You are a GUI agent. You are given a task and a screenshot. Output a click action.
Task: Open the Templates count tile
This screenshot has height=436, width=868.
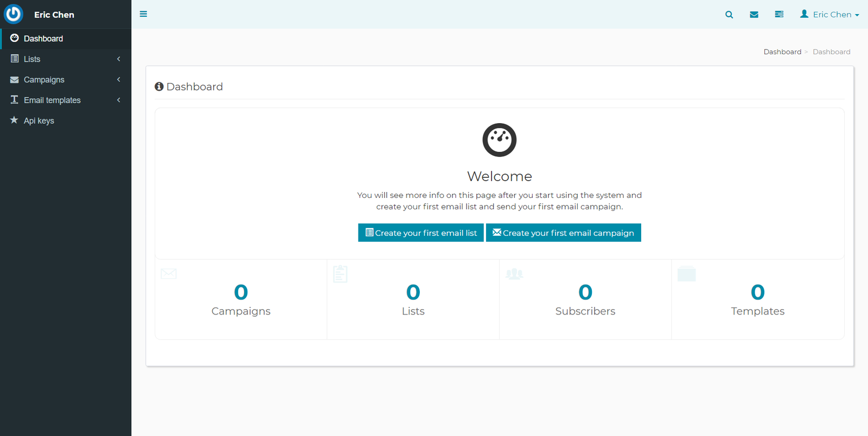757,299
